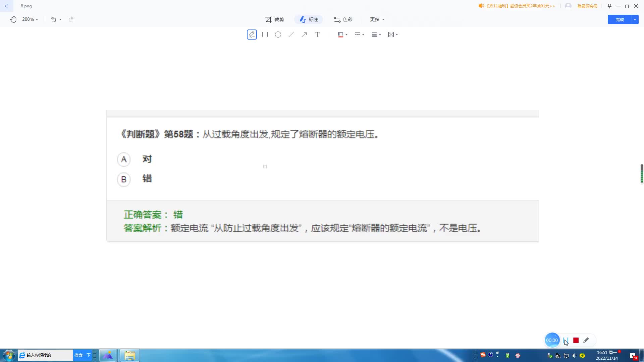The height and width of the screenshot is (362, 644).
Task: Click the vertical scrollbar thumb
Action: pos(642,174)
